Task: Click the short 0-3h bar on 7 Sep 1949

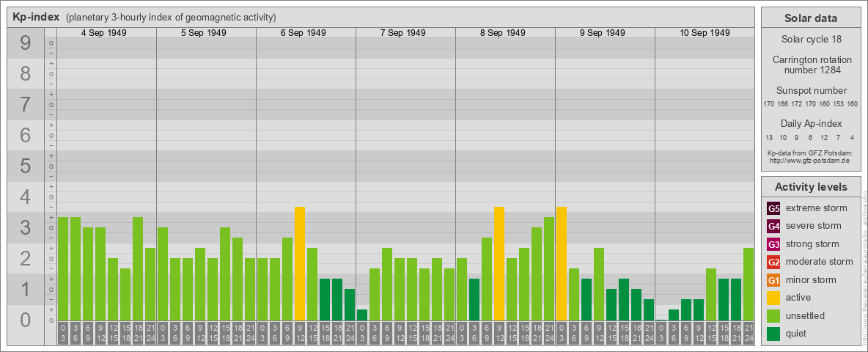Action: pyautogui.click(x=362, y=315)
